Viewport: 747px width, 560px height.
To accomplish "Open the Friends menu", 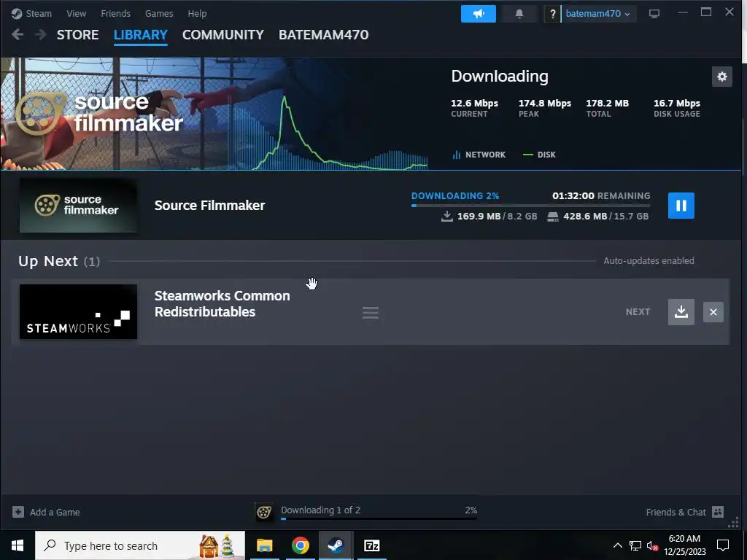I will 115,14.
